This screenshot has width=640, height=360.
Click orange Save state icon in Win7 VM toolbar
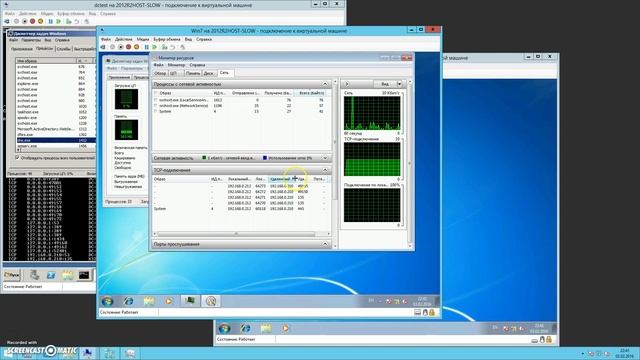coord(137,47)
